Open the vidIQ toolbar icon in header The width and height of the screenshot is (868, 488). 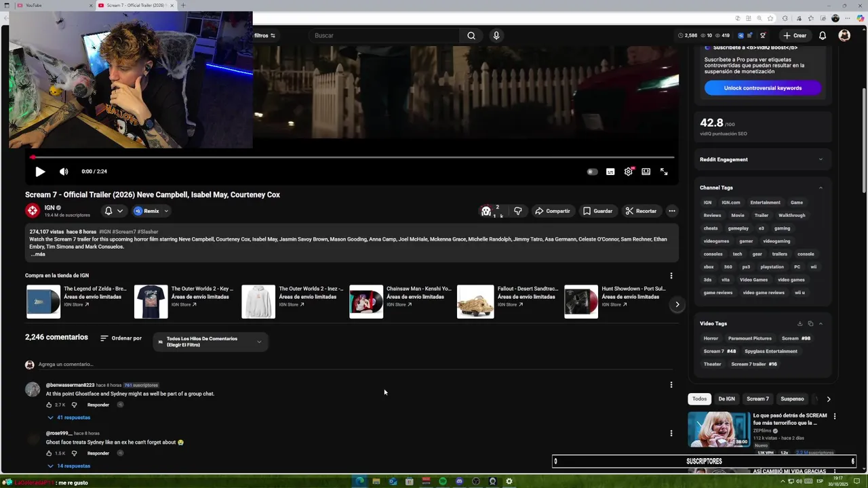[x=741, y=35]
